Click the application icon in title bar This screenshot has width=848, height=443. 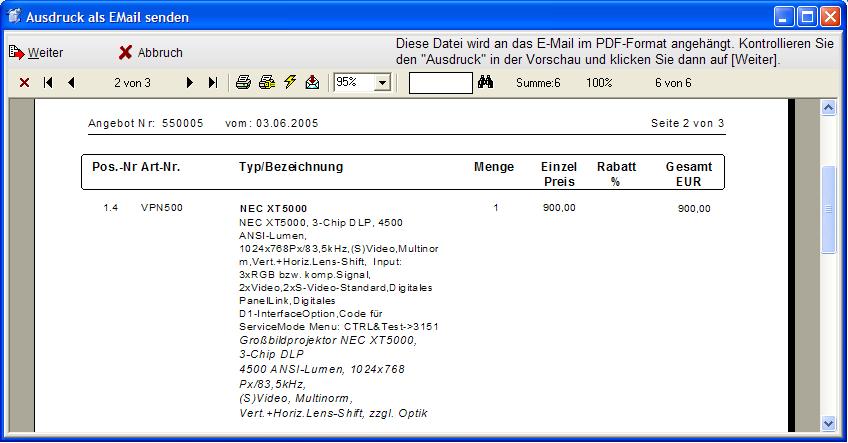[14, 16]
